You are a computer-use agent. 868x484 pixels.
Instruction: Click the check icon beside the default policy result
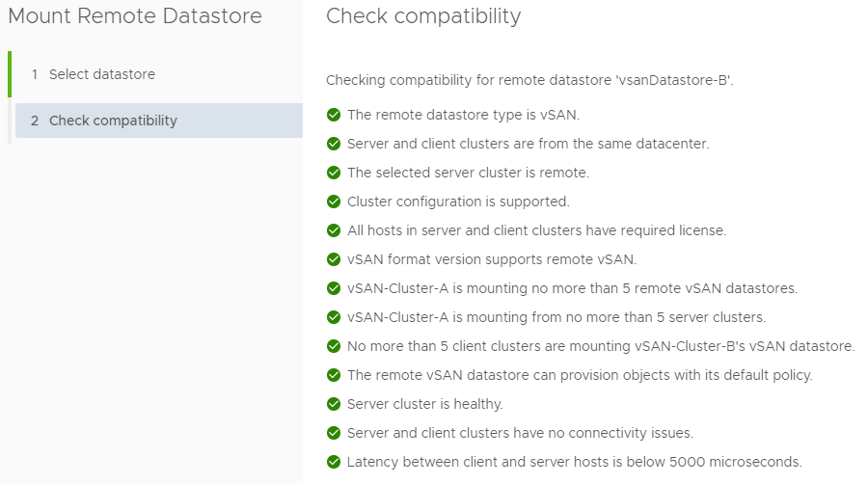(334, 375)
